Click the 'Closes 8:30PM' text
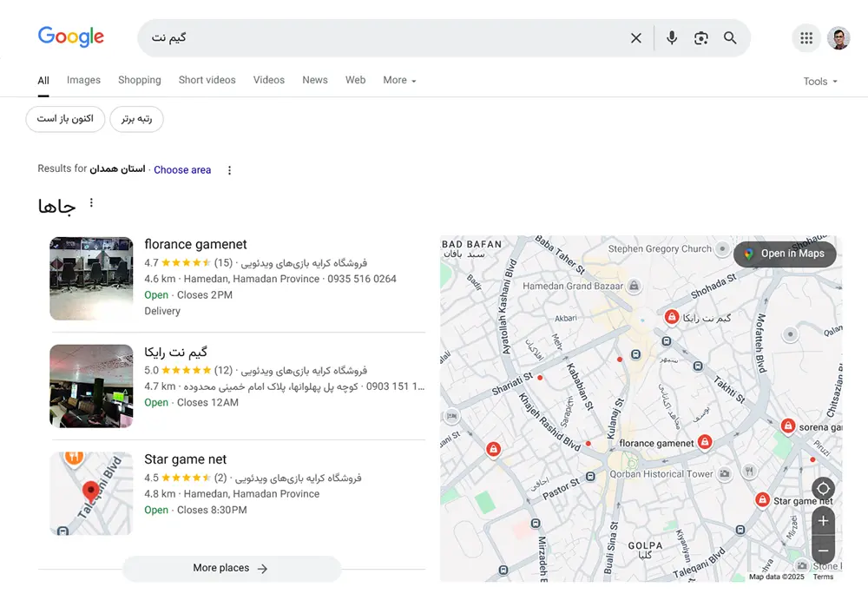This screenshot has width=868, height=607. 212,510
